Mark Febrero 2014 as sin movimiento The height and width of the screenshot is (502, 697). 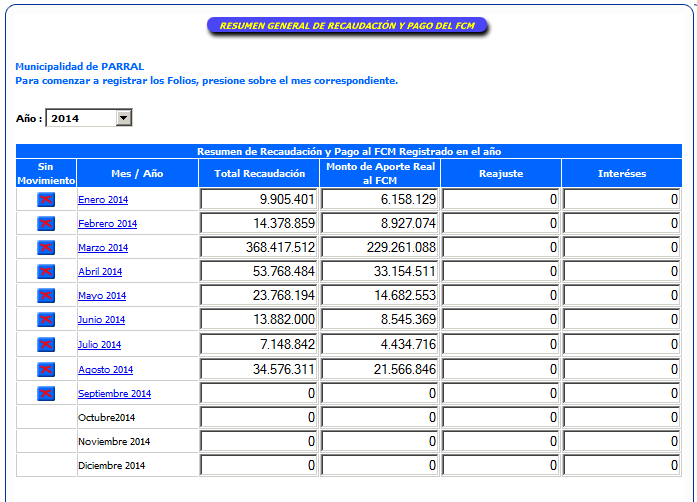pyautogui.click(x=46, y=223)
